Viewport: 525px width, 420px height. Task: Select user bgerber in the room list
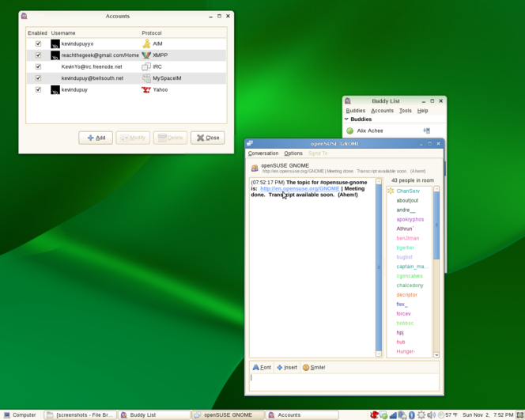tap(405, 248)
